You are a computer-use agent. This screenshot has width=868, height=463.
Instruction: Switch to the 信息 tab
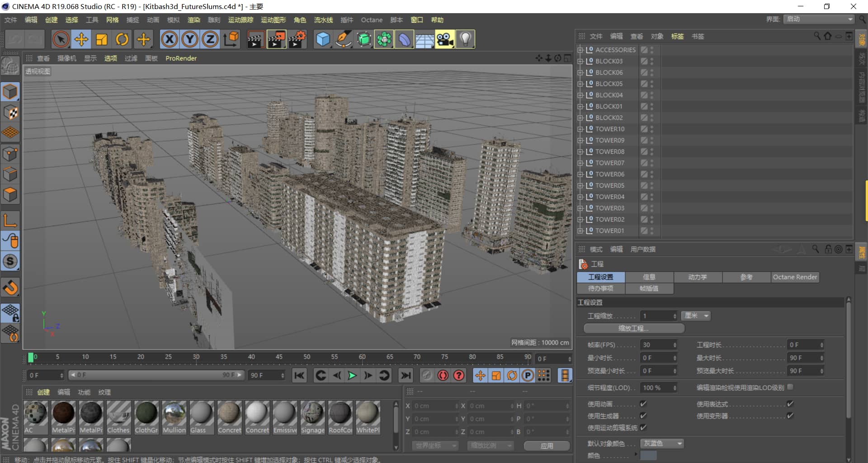point(649,277)
